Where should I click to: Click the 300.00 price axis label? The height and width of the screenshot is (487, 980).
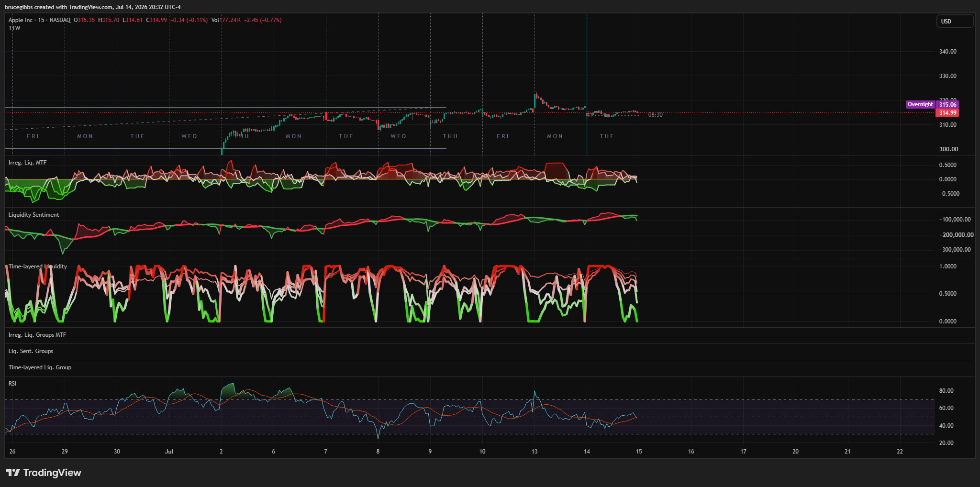pos(948,149)
